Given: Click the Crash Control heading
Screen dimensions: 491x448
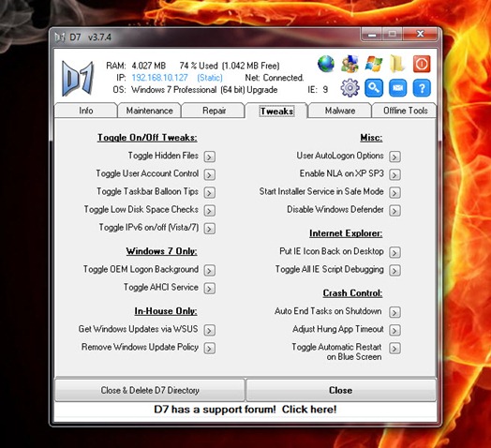Looking at the screenshot, I should (352, 293).
